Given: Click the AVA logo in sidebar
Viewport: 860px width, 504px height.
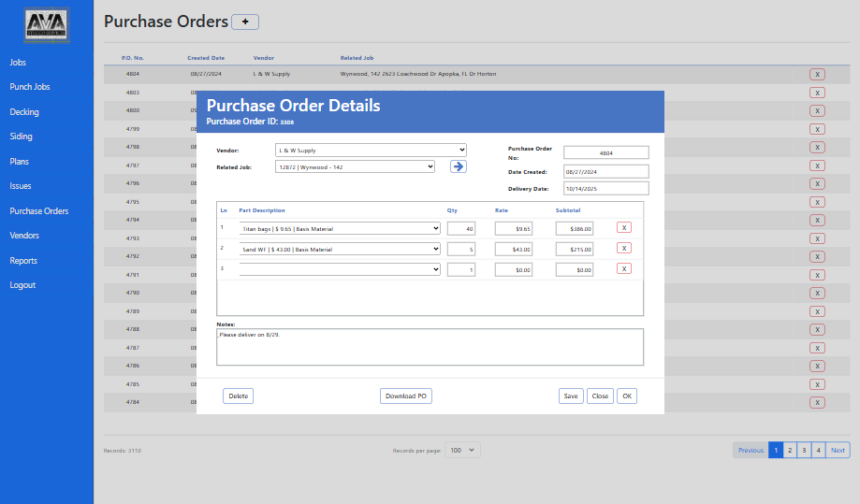Looking at the screenshot, I should tap(47, 27).
